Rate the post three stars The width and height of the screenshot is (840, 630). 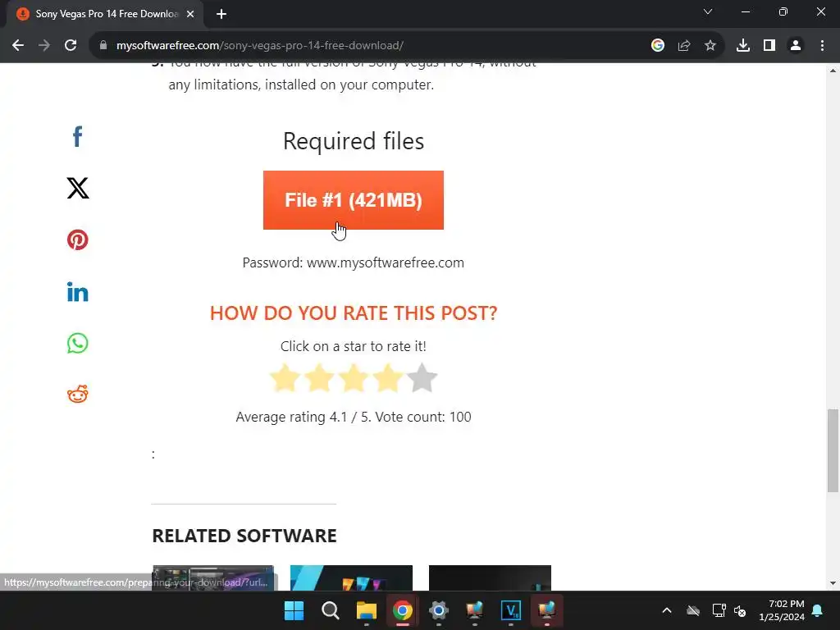tap(354, 378)
